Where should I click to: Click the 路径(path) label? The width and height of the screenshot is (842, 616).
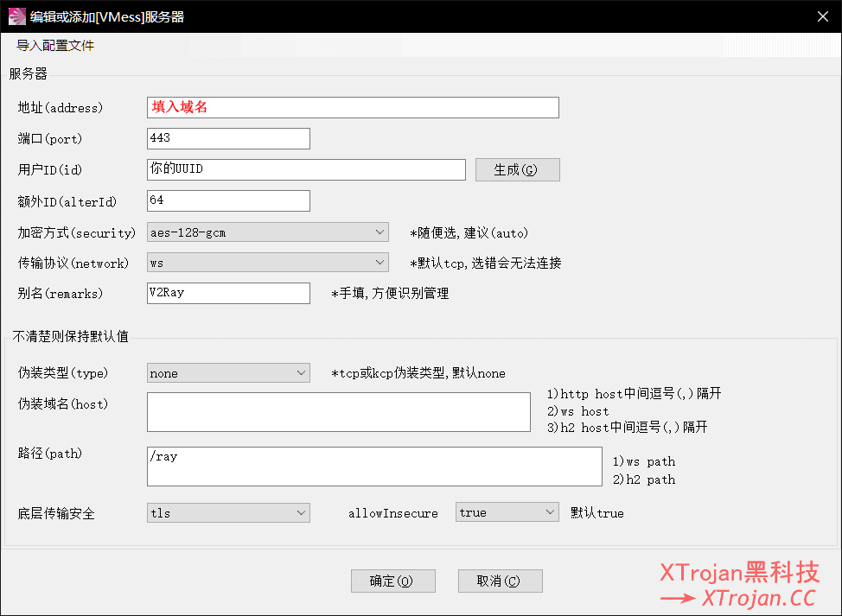click(x=50, y=454)
